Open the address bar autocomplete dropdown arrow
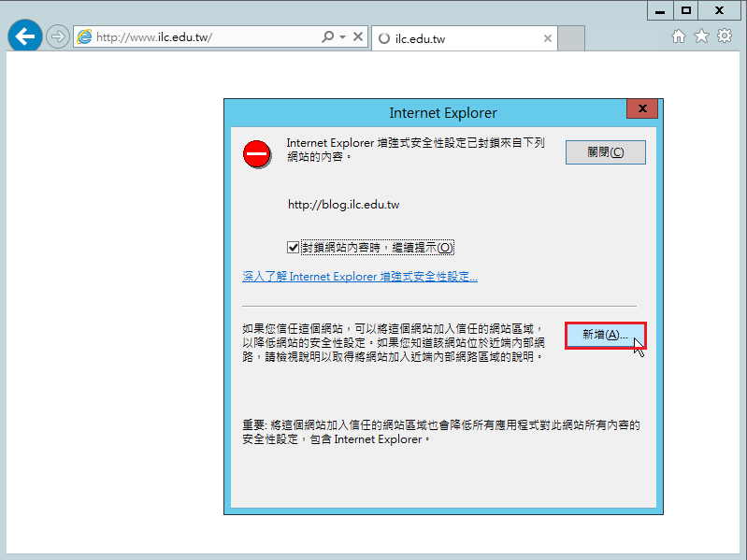747x560 pixels. [x=342, y=36]
